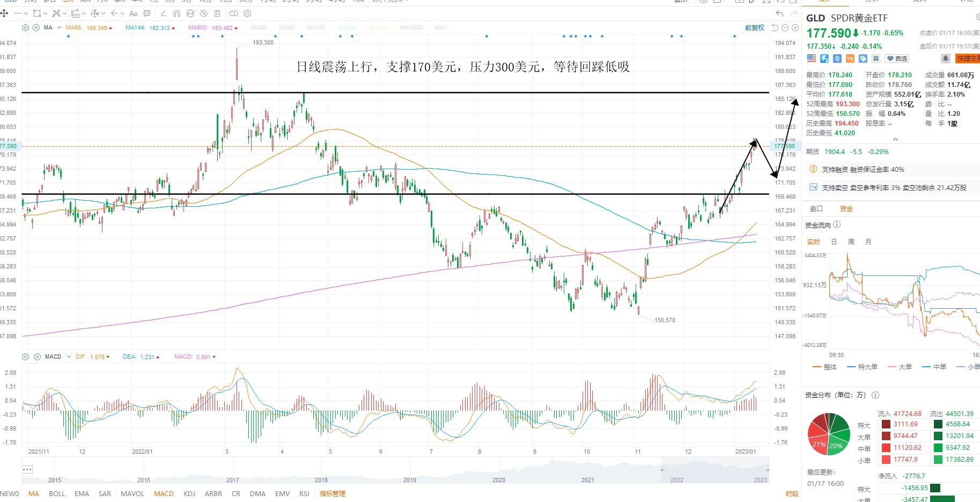Toggle the link/overlay drawing mode icon

[x=234, y=13]
